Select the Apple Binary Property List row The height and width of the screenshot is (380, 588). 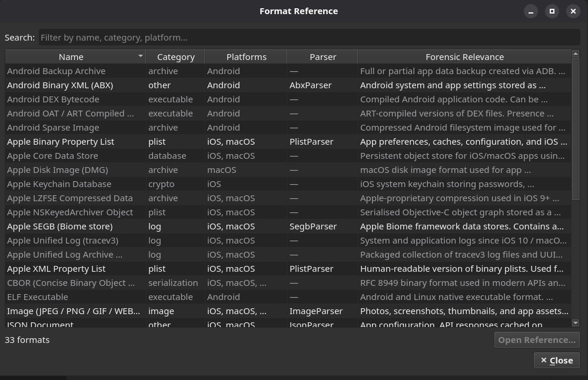[x=288, y=142]
